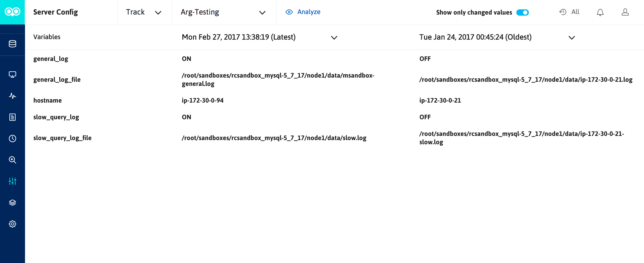Select the general_log variable row
644x263 pixels.
coord(51,59)
